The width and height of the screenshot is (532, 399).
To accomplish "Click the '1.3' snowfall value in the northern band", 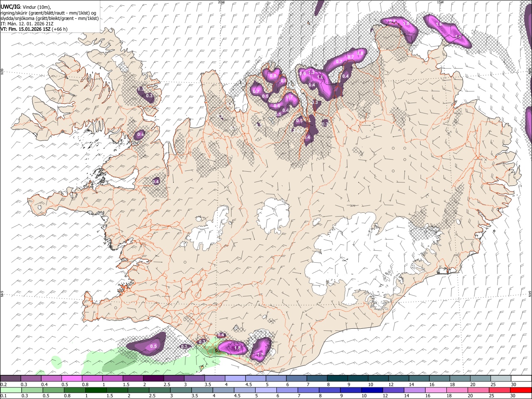I will tap(312, 72).
